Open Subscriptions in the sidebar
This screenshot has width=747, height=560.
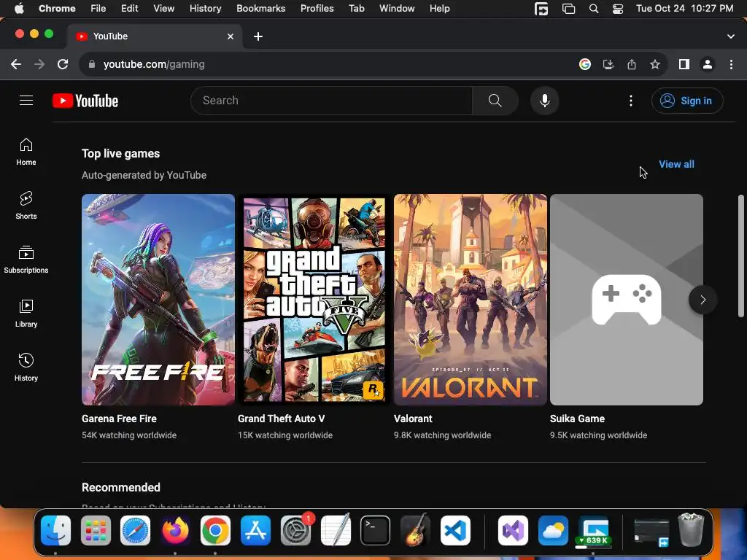[x=26, y=260]
